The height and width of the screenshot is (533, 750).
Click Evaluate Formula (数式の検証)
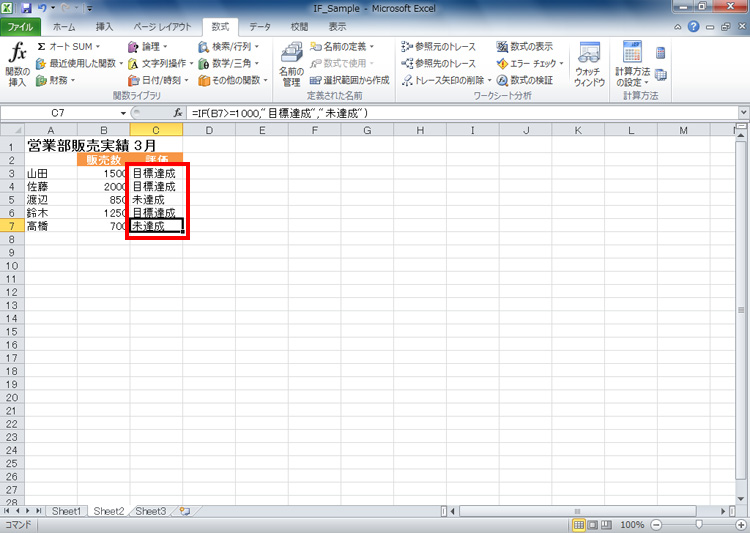pos(525,80)
